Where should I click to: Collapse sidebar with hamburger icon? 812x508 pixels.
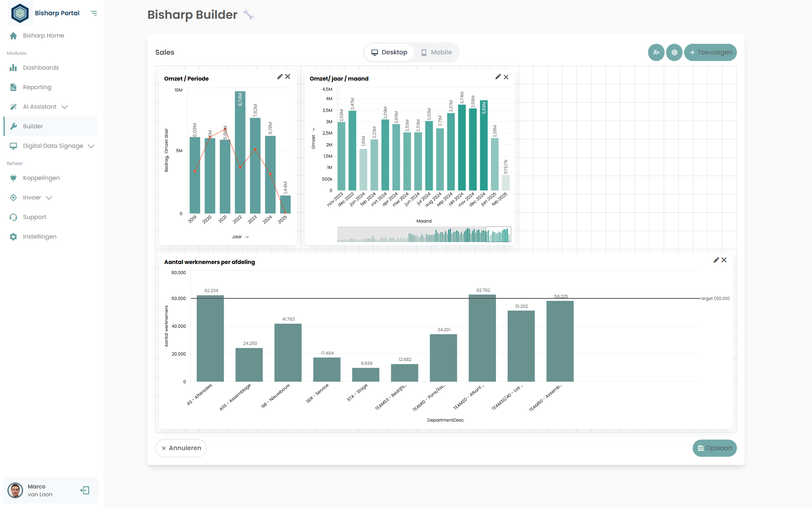pyautogui.click(x=94, y=13)
